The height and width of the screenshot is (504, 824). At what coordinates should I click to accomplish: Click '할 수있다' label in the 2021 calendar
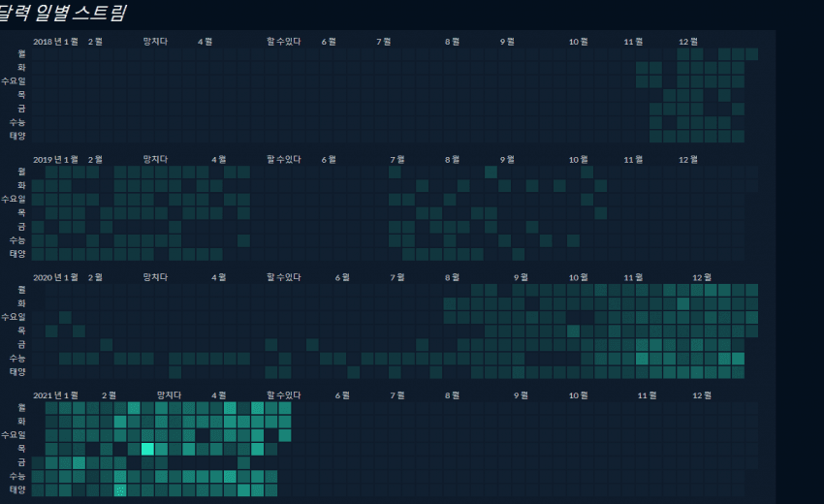[x=283, y=395]
